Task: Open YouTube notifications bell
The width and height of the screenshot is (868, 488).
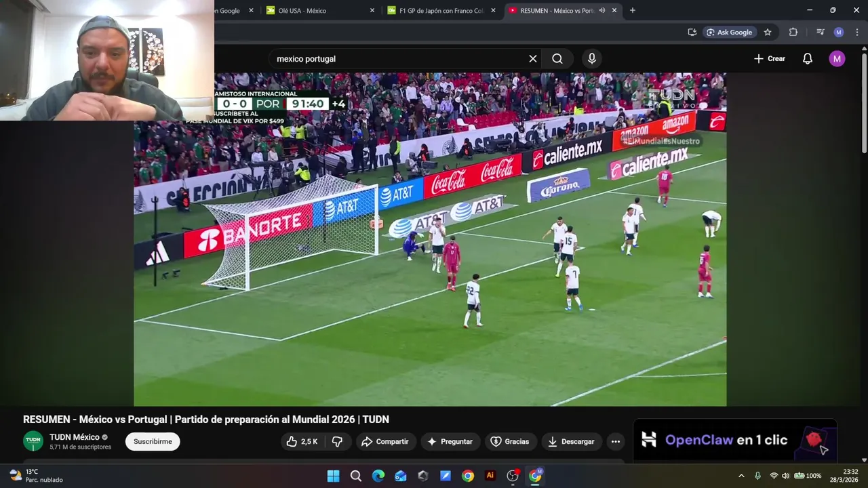Action: [807, 59]
